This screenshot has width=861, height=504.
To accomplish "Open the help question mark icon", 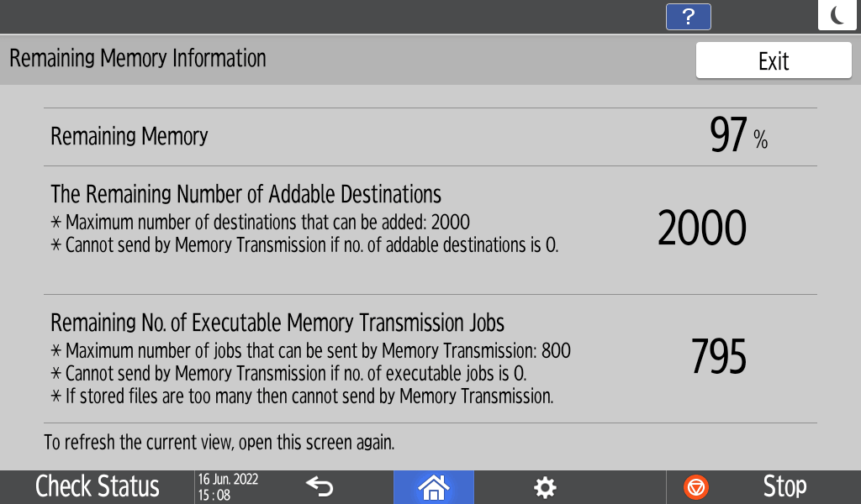I will click(688, 16).
